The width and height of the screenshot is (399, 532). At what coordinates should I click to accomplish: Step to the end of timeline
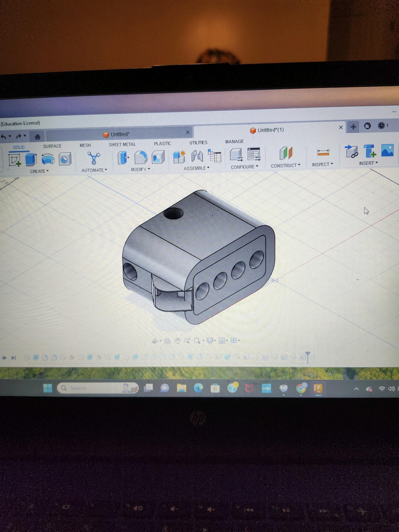(14, 358)
